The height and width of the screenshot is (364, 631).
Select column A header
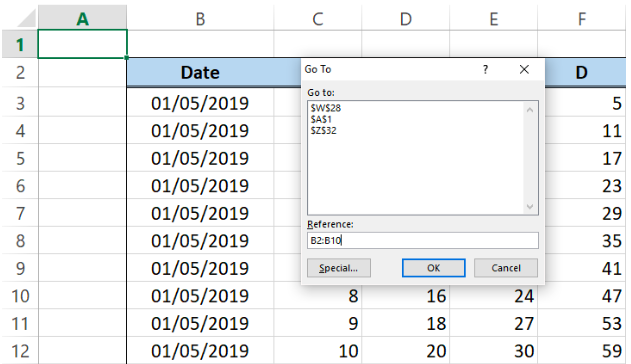click(82, 19)
